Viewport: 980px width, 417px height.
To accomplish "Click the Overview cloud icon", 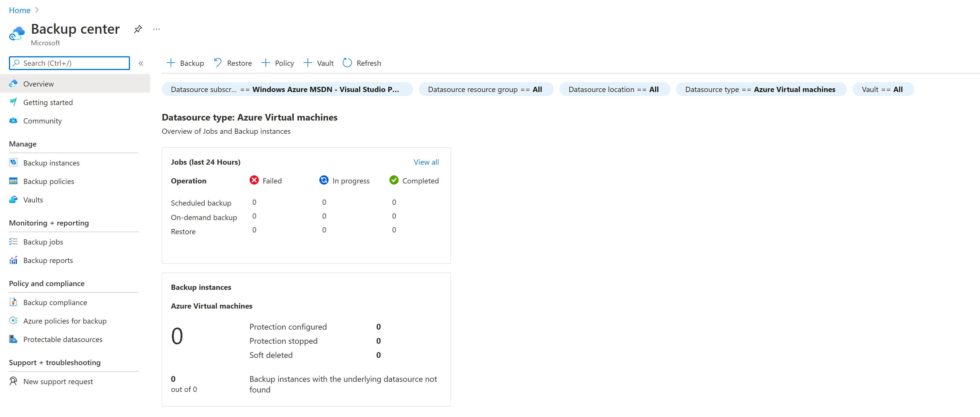I will (x=13, y=83).
